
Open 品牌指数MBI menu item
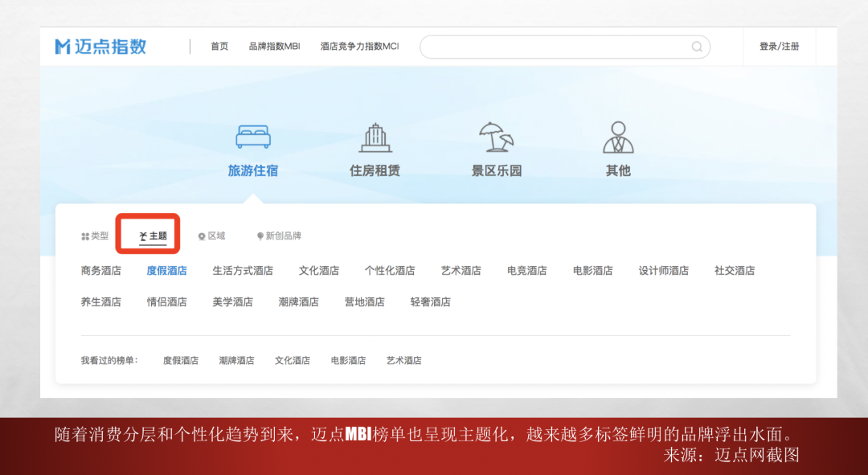click(x=274, y=47)
